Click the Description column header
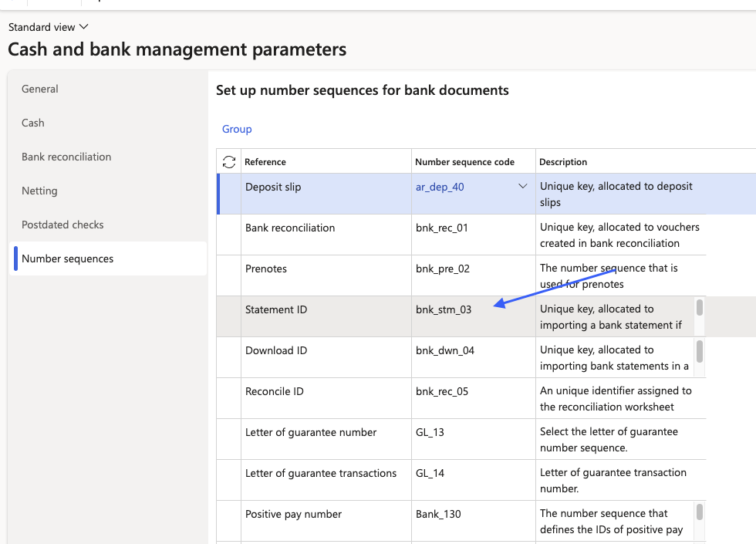This screenshot has width=756, height=544. (x=562, y=161)
